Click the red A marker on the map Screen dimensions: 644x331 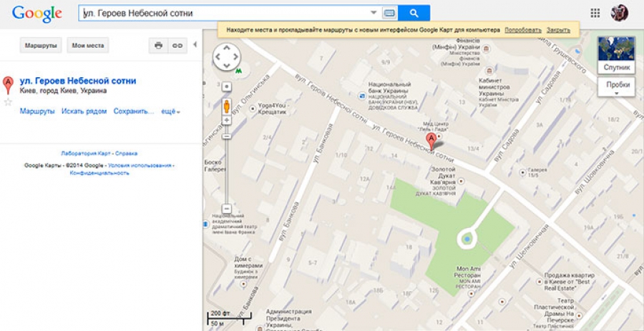point(431,142)
